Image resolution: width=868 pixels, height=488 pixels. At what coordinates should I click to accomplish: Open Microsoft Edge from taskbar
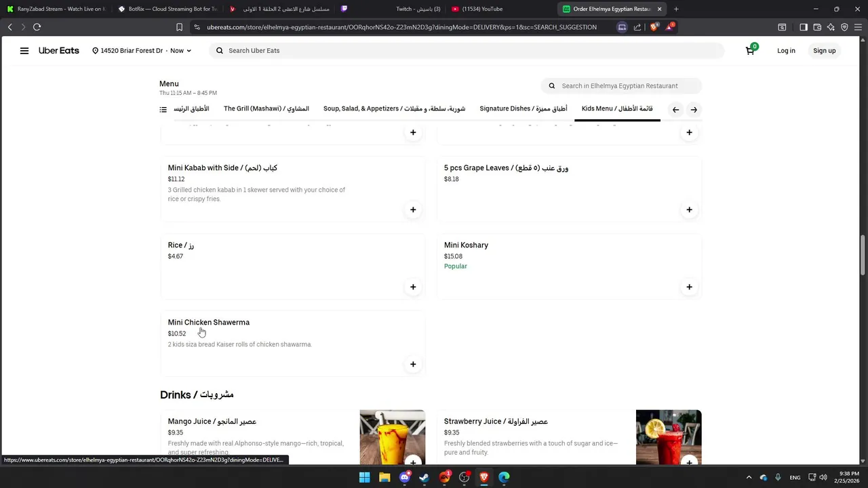coord(504,477)
